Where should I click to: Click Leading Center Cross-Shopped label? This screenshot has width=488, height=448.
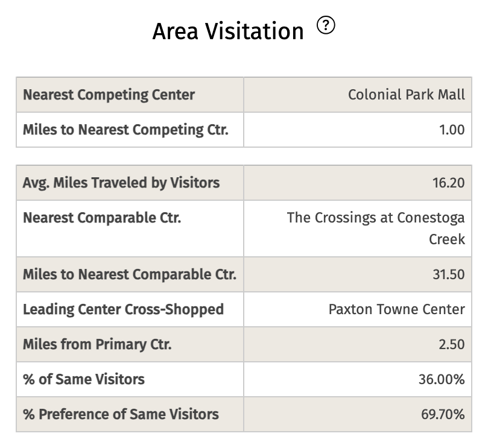tap(123, 309)
